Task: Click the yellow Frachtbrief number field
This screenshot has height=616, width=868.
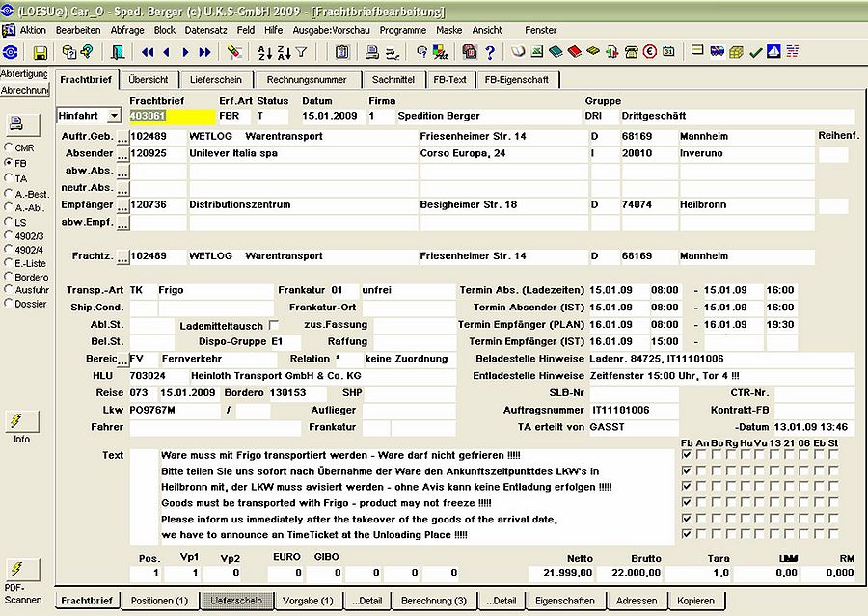Action: click(173, 116)
